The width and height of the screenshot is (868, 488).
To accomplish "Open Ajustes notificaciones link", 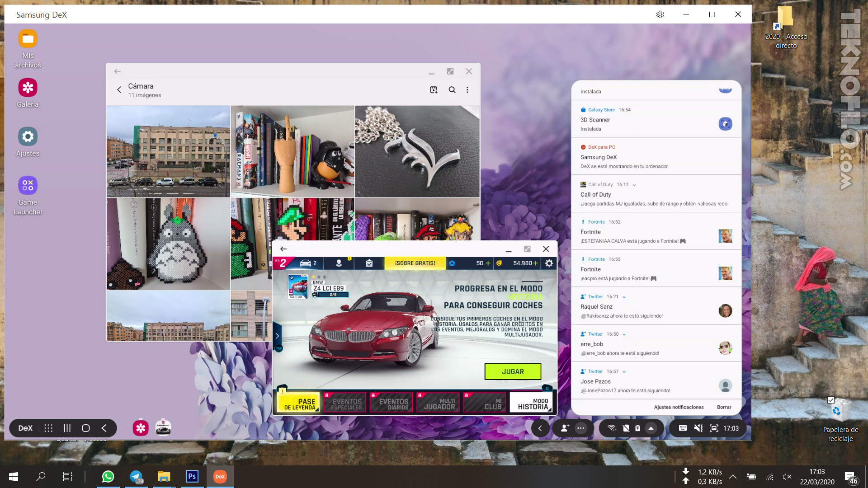I will coord(679,407).
